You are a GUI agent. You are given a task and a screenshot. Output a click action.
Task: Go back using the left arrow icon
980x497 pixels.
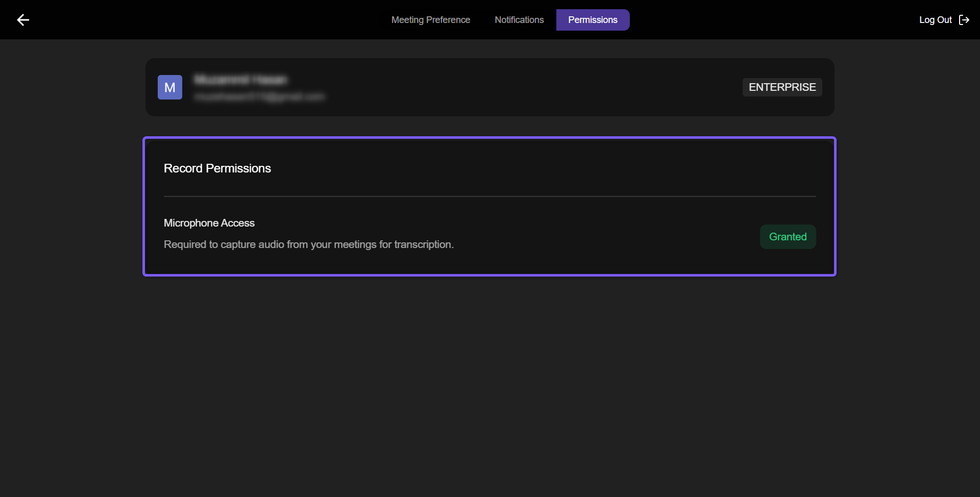[23, 20]
